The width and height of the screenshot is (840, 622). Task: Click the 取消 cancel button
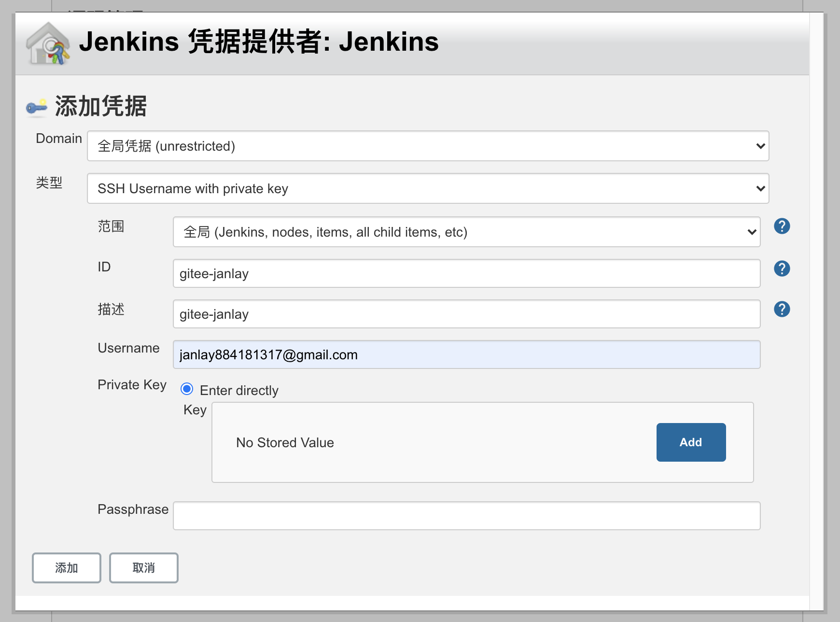144,568
